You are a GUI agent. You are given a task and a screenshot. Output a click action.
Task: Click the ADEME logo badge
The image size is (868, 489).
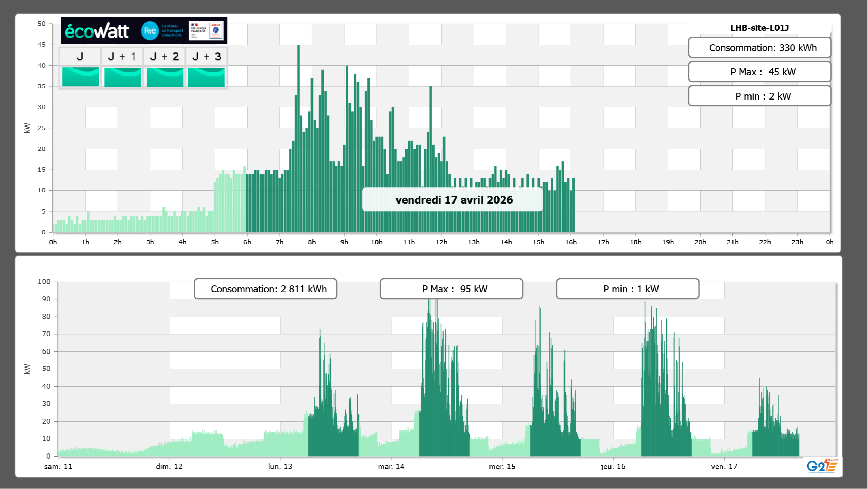click(216, 31)
